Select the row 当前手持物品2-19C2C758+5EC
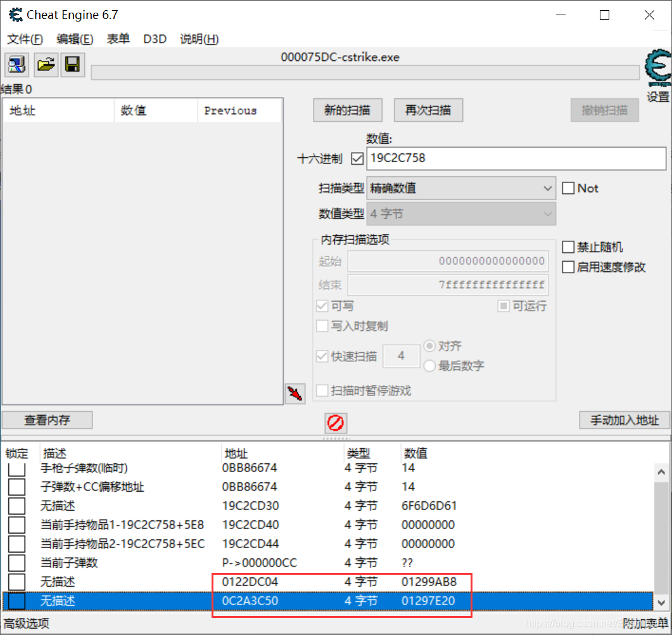This screenshot has height=635, width=672. (328, 544)
